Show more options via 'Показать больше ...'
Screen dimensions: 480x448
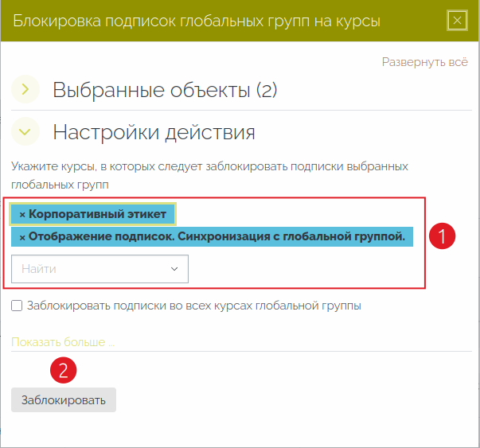(63, 342)
